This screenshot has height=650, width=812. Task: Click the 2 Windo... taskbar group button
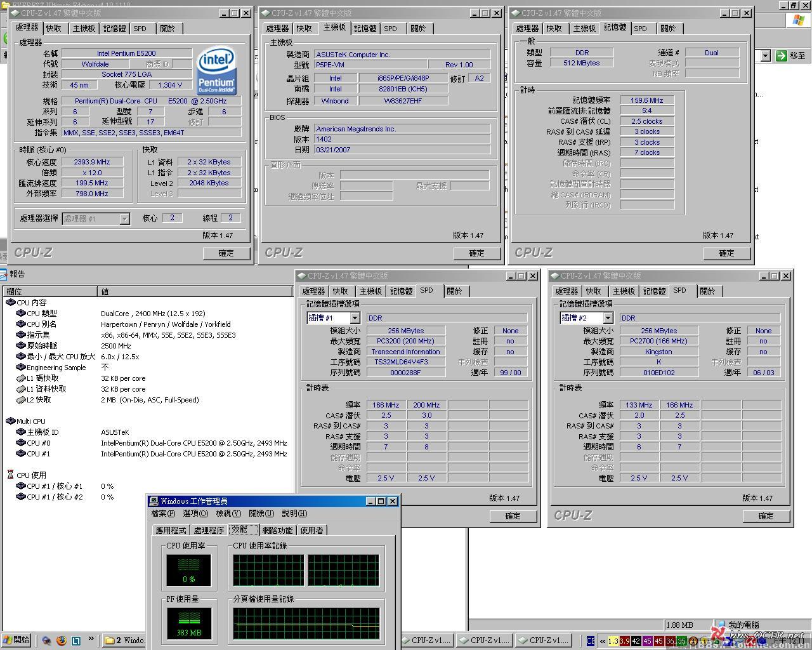pos(125,640)
